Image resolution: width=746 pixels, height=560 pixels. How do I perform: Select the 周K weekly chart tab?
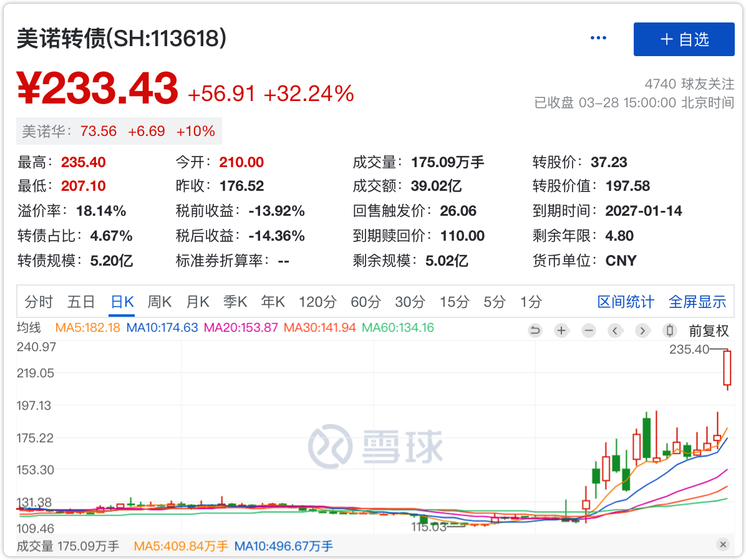[159, 302]
